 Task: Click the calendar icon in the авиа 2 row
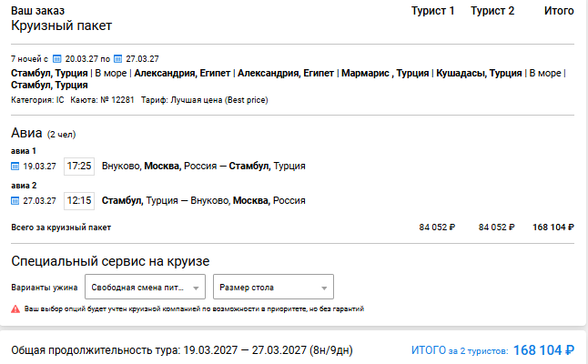coord(15,201)
